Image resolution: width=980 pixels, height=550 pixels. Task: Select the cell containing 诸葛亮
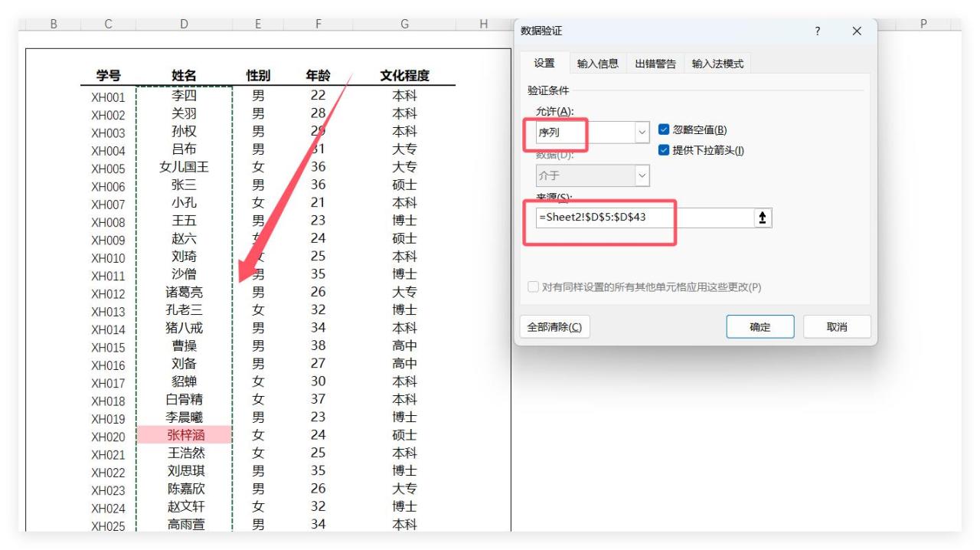[184, 292]
